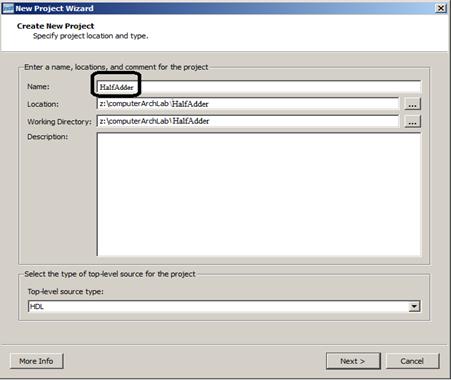This screenshot has height=380, width=451.
Task: Click the 'Specify project location and type.' text
Action: pos(90,36)
